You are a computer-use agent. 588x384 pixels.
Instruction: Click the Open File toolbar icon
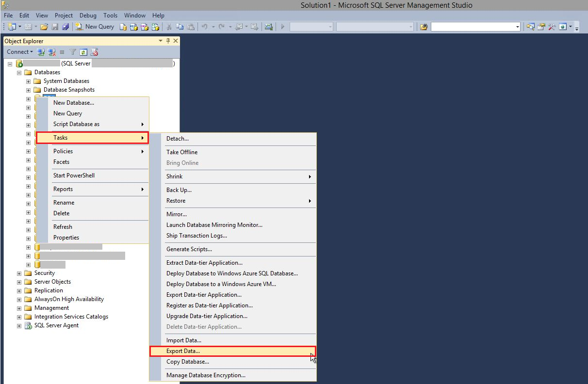click(44, 27)
